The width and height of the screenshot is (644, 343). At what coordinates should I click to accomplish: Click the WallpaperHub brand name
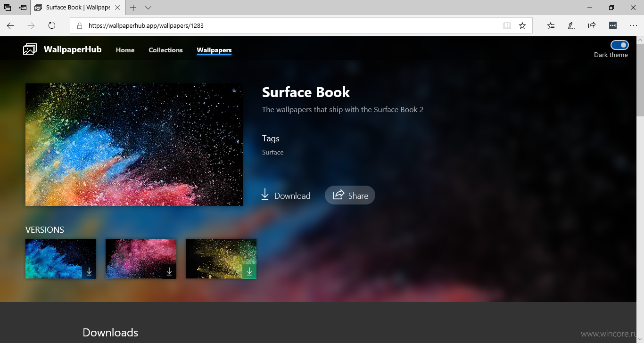73,49
